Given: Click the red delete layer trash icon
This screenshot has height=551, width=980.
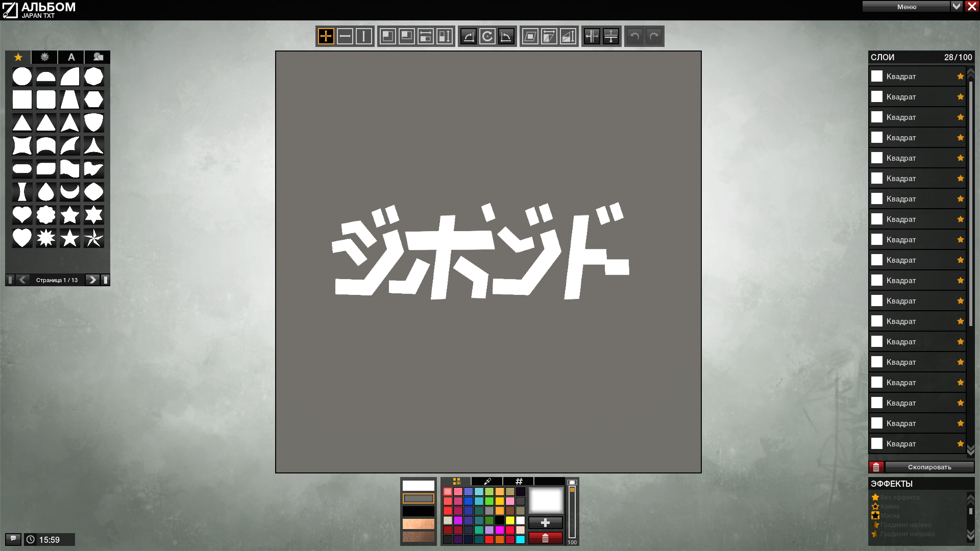Looking at the screenshot, I should [876, 467].
